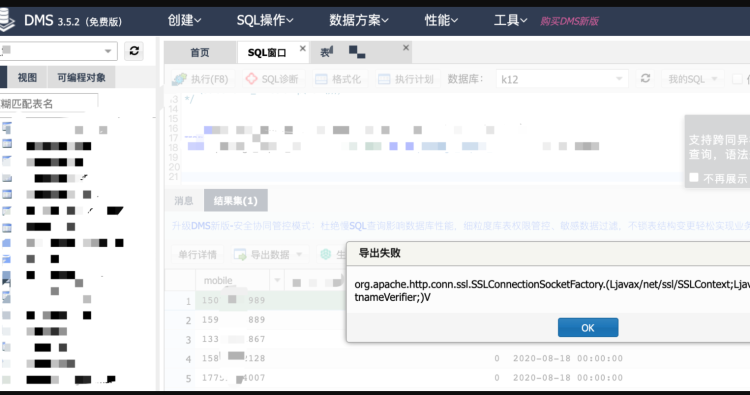This screenshot has width=750, height=395.
Task: Open the mobile column dropdown arrow
Action: pyautogui.click(x=277, y=280)
